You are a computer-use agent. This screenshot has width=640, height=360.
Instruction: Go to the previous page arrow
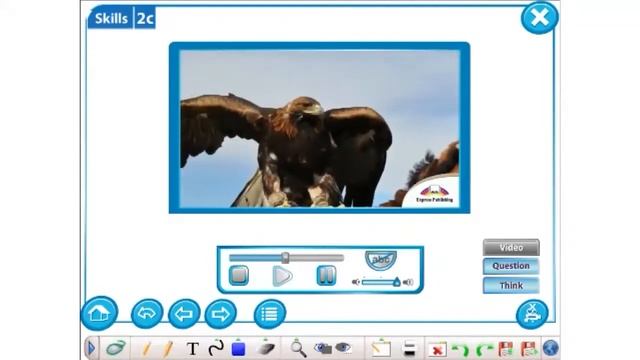point(184,314)
